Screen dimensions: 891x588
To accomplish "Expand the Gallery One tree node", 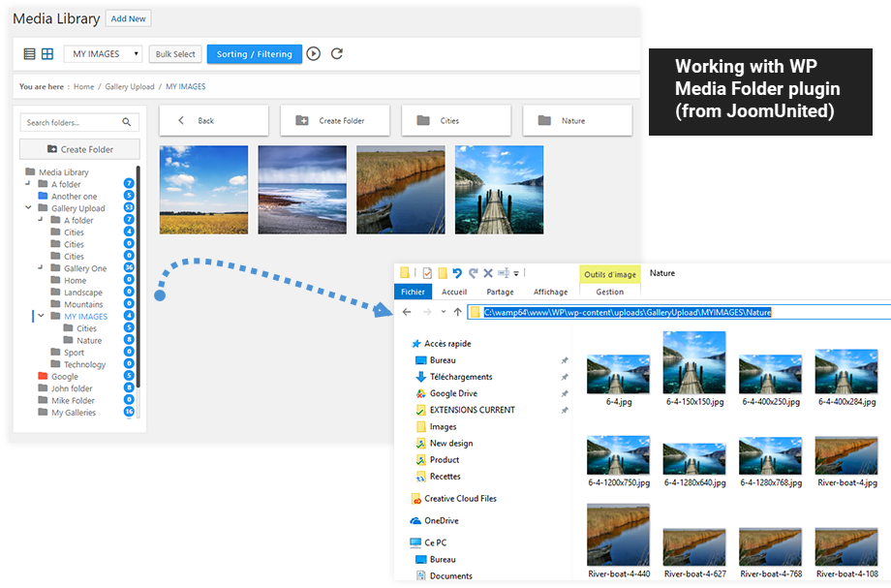I will click(41, 267).
